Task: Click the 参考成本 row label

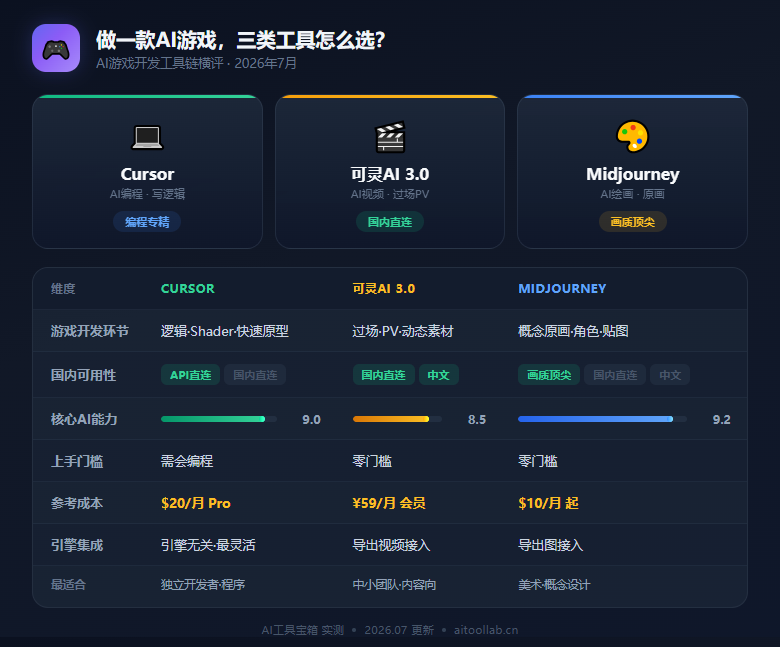Action: point(77,503)
